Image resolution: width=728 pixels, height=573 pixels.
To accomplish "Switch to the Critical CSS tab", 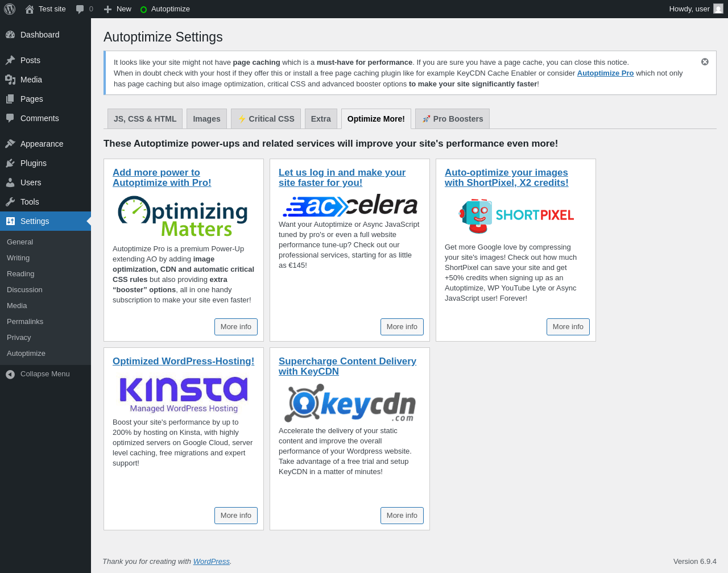I will [x=266, y=119].
